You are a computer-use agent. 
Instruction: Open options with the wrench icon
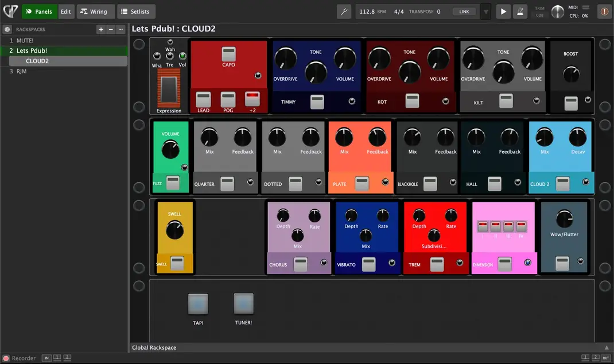[344, 11]
